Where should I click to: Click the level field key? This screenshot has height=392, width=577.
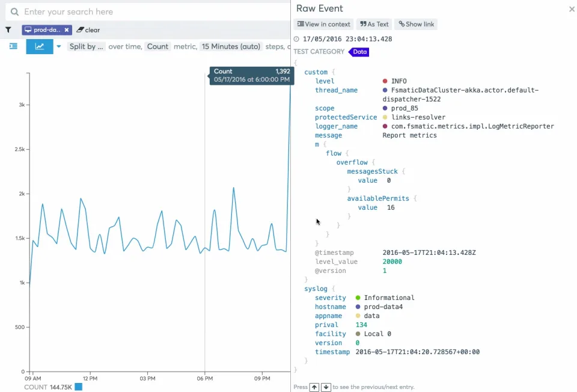pyautogui.click(x=325, y=81)
